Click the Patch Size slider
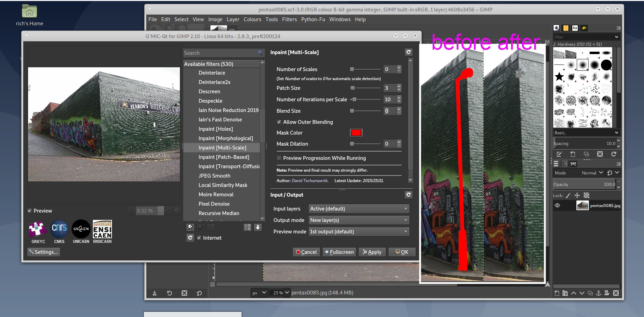 [x=365, y=88]
